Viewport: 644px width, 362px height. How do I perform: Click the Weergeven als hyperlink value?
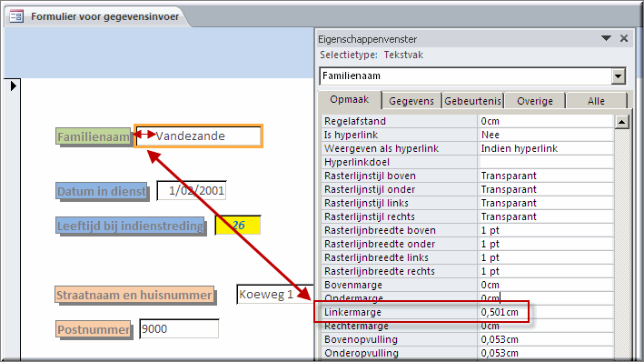click(546, 148)
